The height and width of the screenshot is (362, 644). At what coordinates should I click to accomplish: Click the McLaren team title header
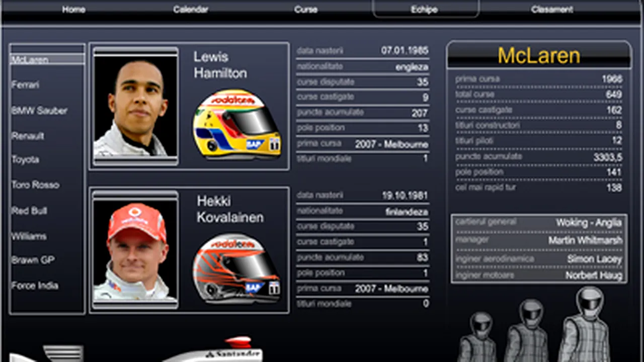539,55
